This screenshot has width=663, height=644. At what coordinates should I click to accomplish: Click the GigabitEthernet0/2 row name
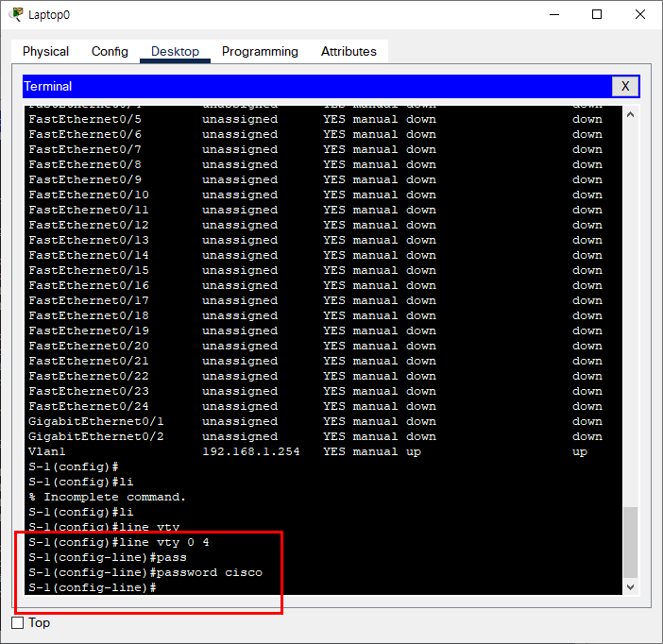point(96,436)
